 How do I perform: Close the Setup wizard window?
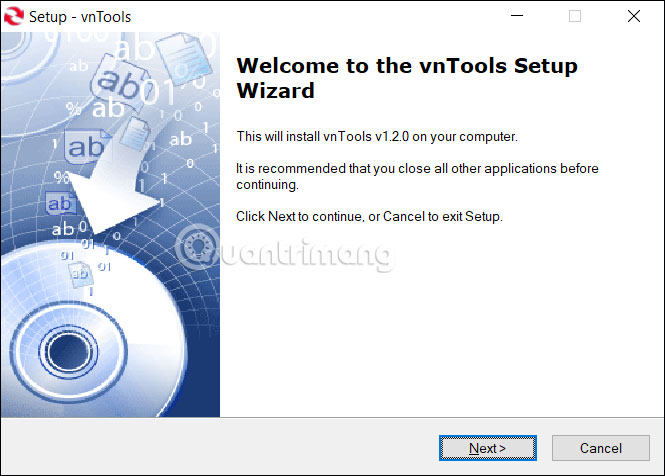tap(634, 17)
